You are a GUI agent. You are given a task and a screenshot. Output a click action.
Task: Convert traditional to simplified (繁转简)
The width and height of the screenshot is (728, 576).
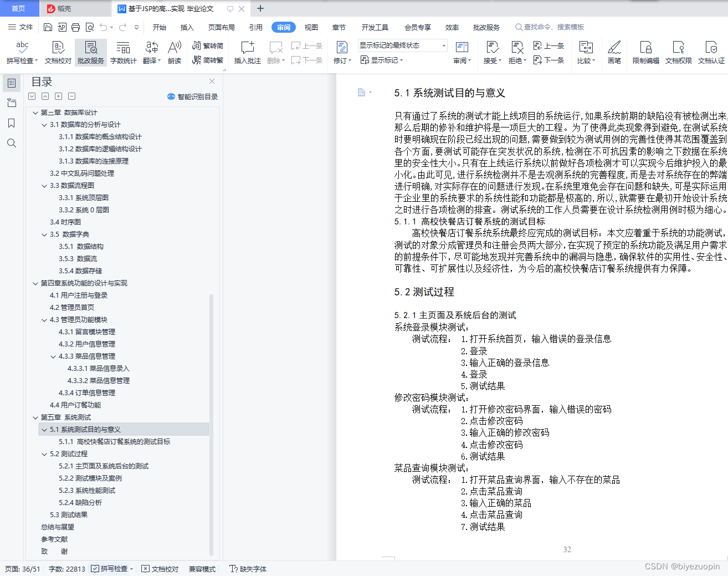208,46
